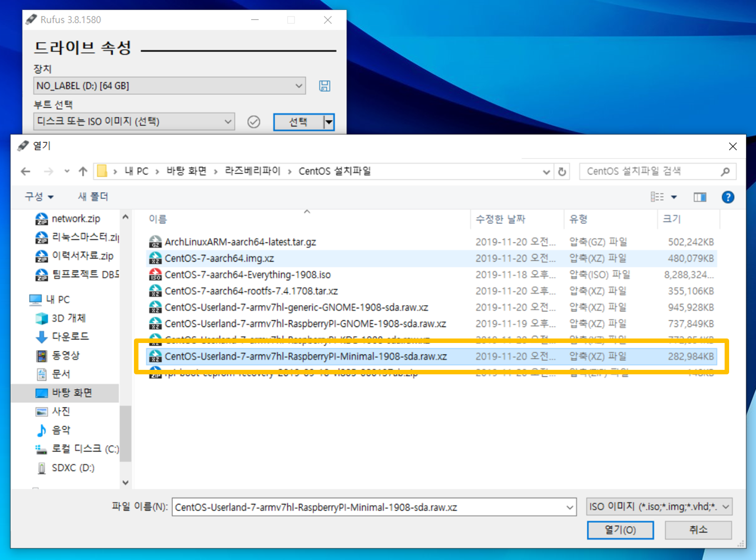The width and height of the screenshot is (756, 560).
Task: Click the CentOS 설치파일 breadcrumb segment
Action: [335, 171]
